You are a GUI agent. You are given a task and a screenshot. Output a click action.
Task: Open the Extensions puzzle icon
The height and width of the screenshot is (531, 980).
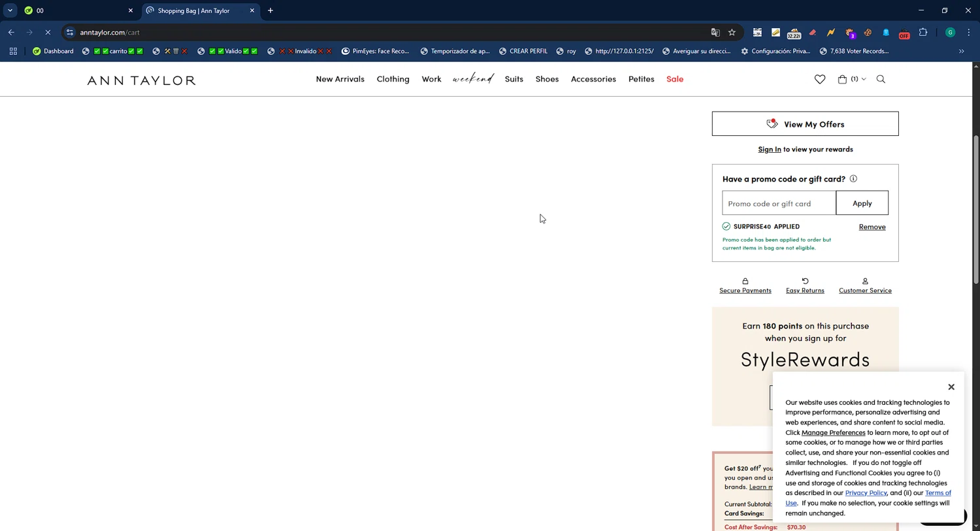coord(923,32)
